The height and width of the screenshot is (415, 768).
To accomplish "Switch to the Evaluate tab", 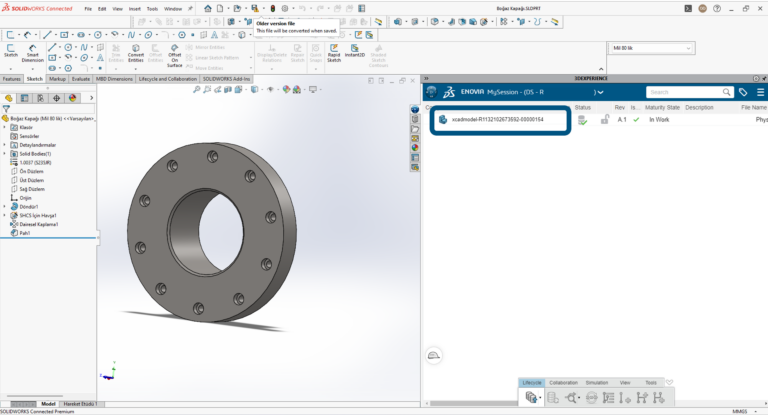I will pos(81,78).
